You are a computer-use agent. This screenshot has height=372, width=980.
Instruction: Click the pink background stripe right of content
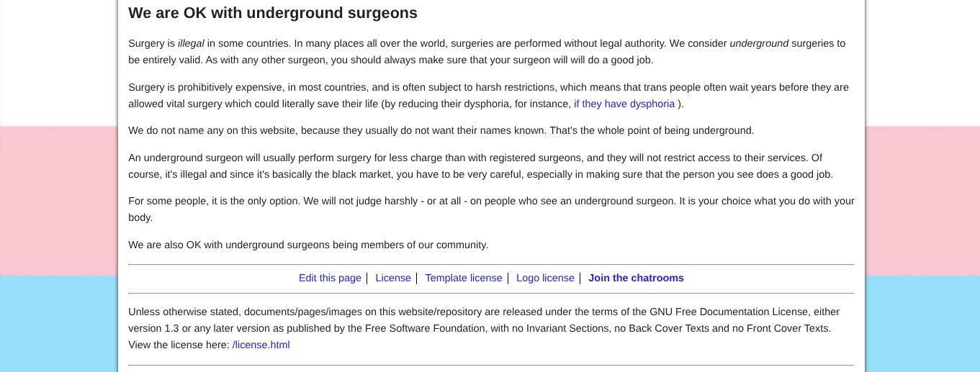point(922,200)
